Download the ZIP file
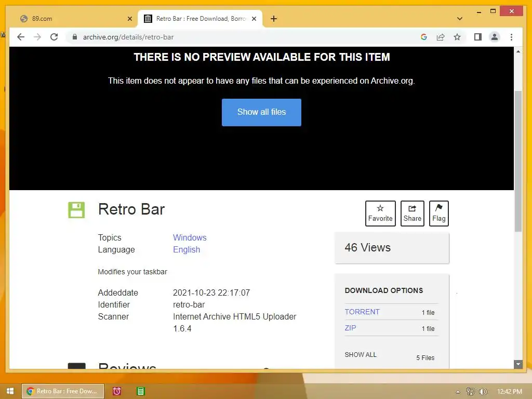This screenshot has width=532, height=399. [x=350, y=328]
